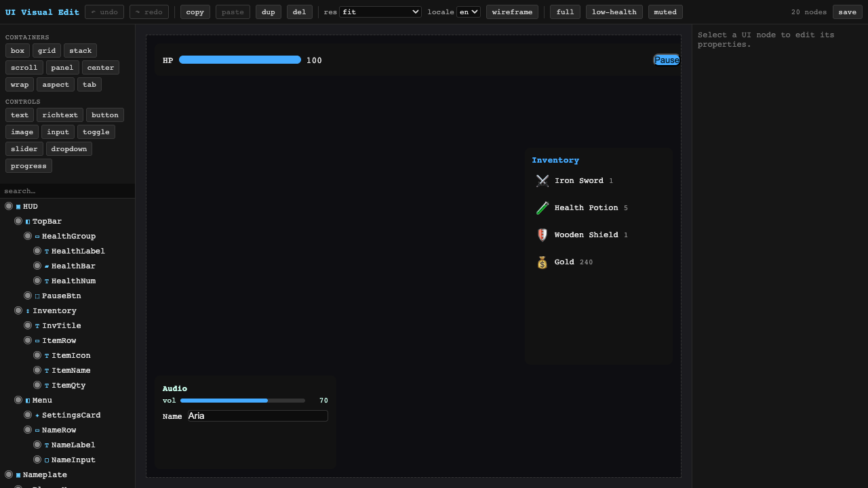The image size is (868, 488).
Task: Click the copy toolbar button
Action: [x=195, y=12]
